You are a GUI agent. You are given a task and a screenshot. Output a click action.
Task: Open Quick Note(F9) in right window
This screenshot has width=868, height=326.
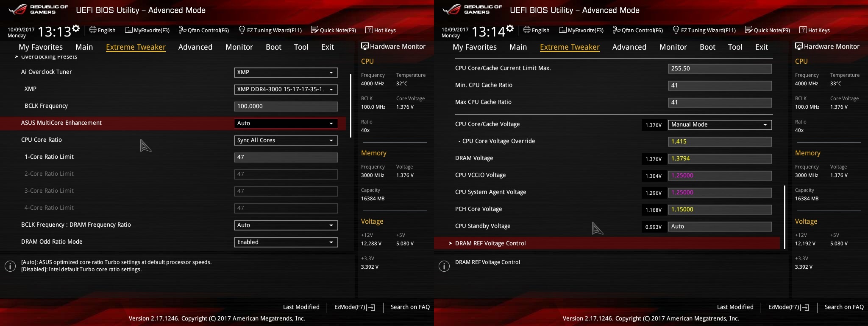click(768, 30)
